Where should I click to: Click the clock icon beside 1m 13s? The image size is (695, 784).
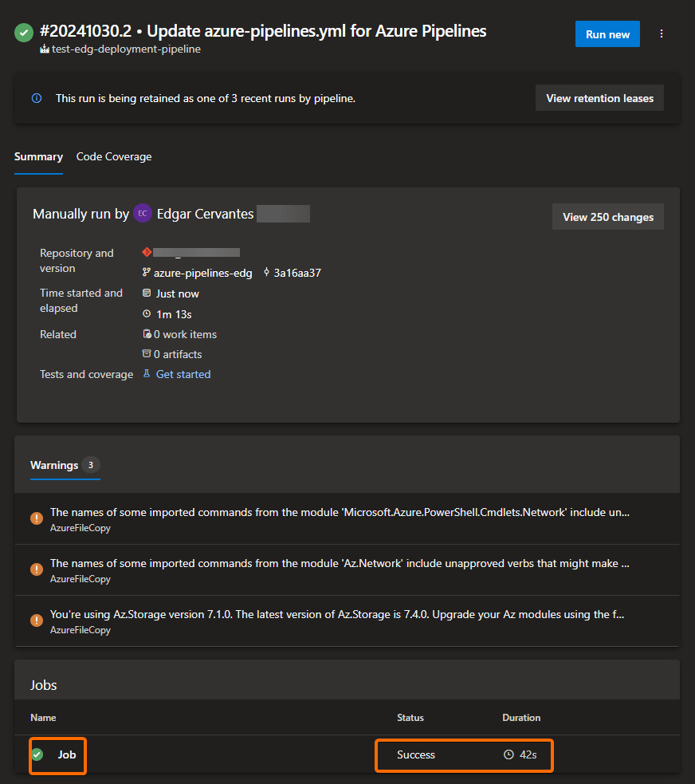147,314
